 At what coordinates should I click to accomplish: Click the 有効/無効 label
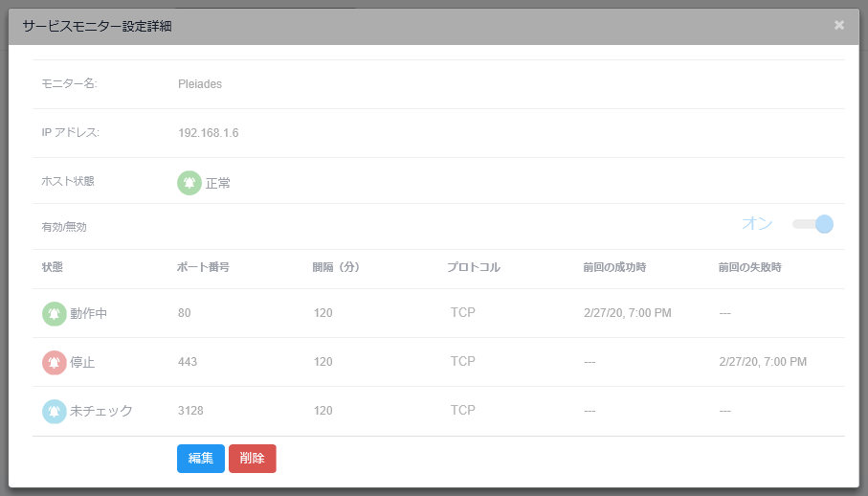pyautogui.click(x=64, y=227)
